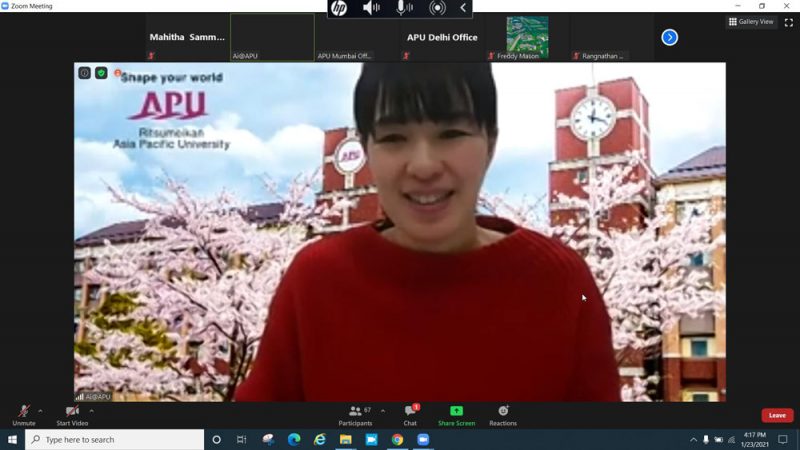Expand audio options arrow beside Unmute

[40, 411]
